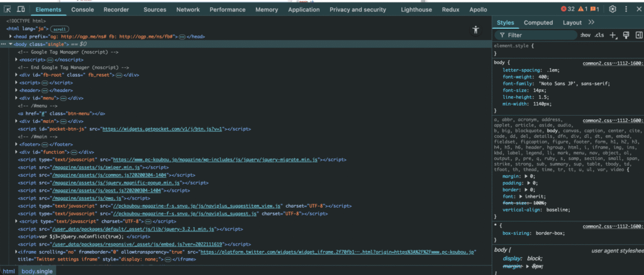Open the Computed styles tab
The image size is (644, 275).
point(538,23)
